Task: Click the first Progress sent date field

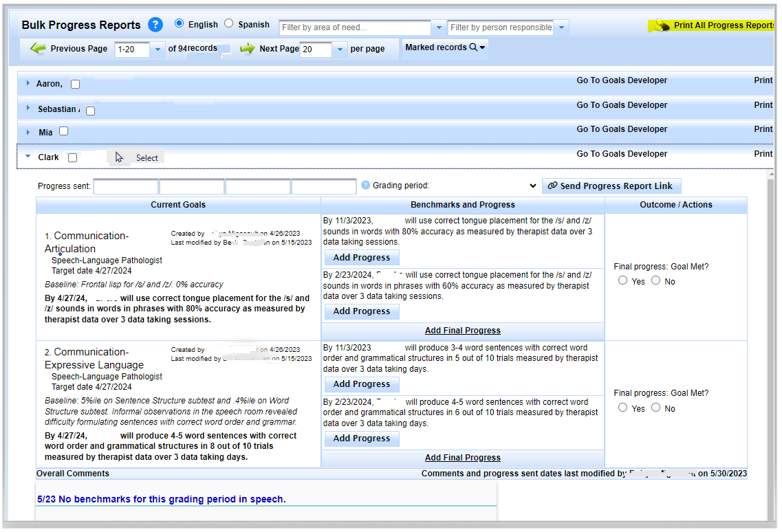Action: 126,186
